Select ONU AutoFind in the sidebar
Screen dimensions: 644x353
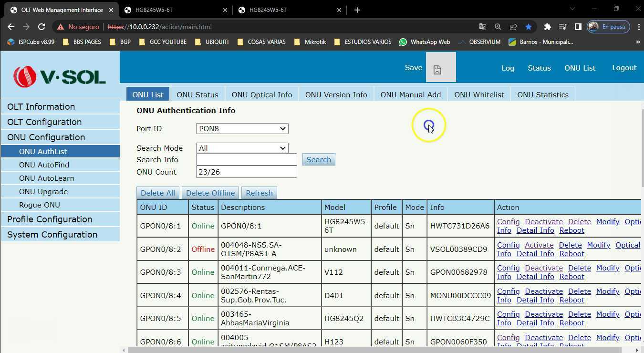[44, 165]
